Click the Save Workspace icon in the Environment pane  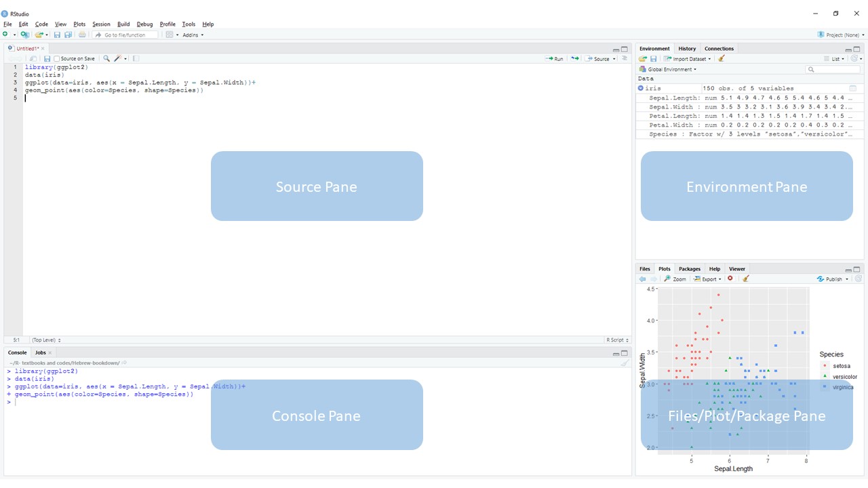click(x=654, y=59)
